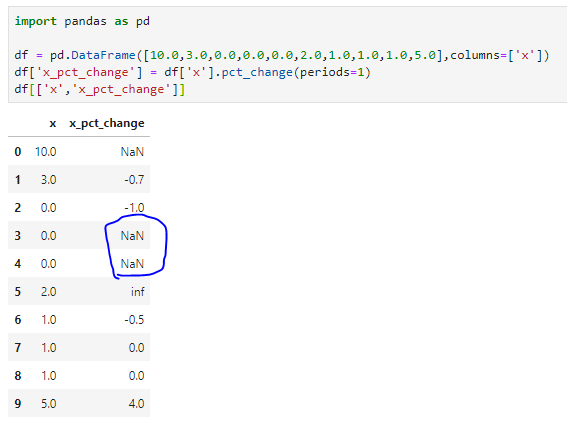Click the -0.5 value in row 6
Image resolution: width=567 pixels, height=426 pixels.
click(134, 320)
